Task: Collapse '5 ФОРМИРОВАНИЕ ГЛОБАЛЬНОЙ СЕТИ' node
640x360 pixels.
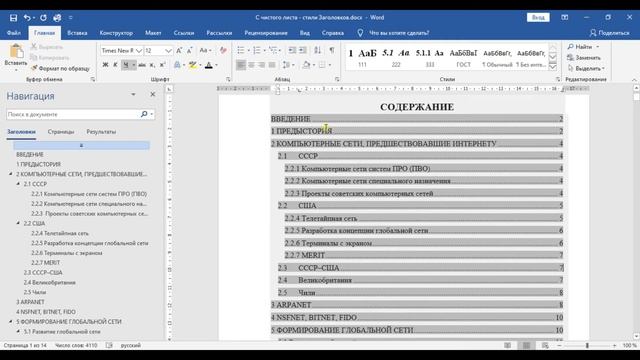Action: coord(11,322)
